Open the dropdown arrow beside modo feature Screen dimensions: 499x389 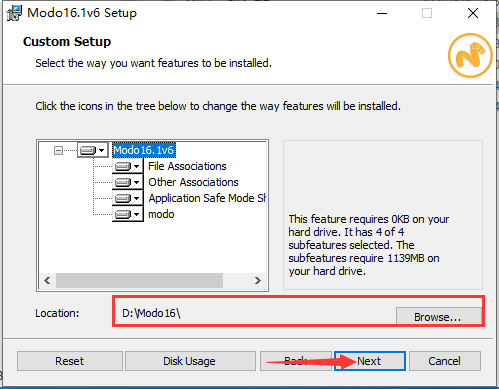(x=137, y=214)
